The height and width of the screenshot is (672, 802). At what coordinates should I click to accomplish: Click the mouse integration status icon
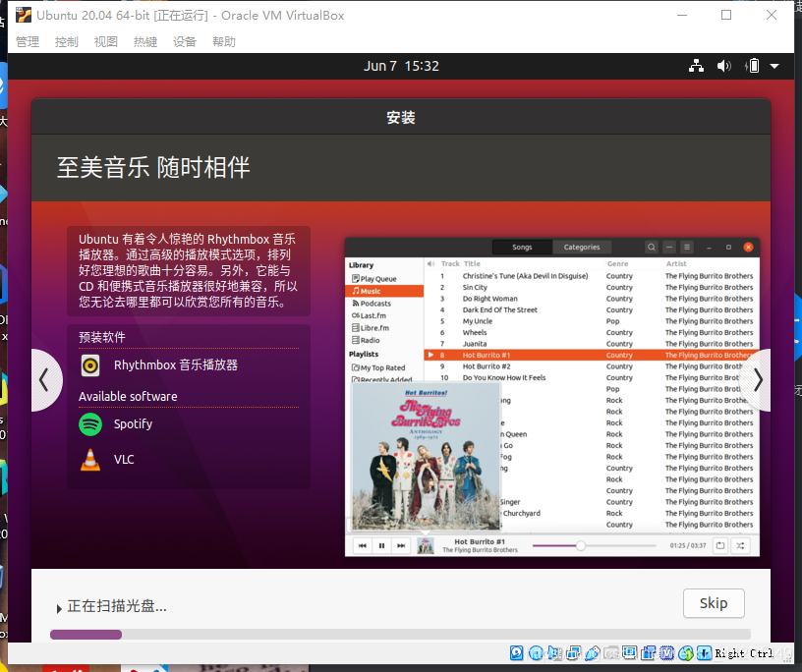pos(686,652)
